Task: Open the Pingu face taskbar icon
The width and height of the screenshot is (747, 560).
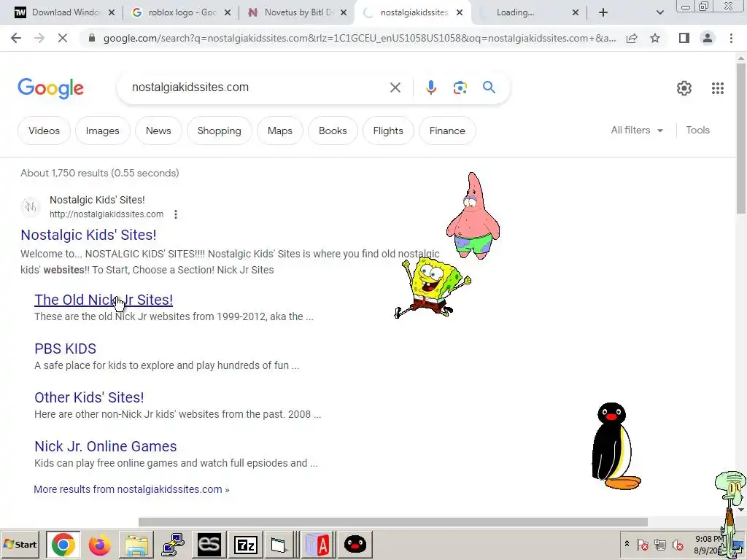Action: [x=355, y=544]
